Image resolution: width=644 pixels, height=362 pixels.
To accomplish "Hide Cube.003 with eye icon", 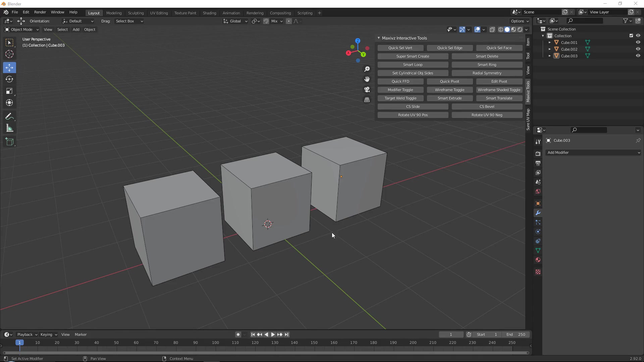I will [638, 56].
